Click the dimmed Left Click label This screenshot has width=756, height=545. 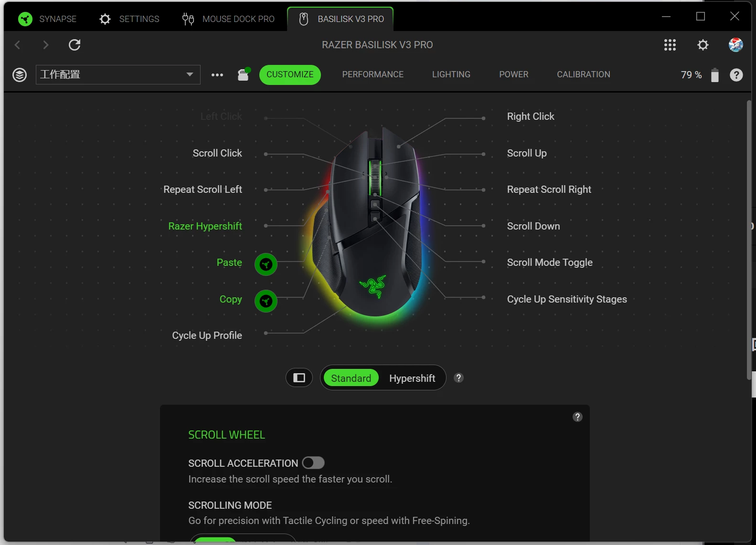coord(221,116)
